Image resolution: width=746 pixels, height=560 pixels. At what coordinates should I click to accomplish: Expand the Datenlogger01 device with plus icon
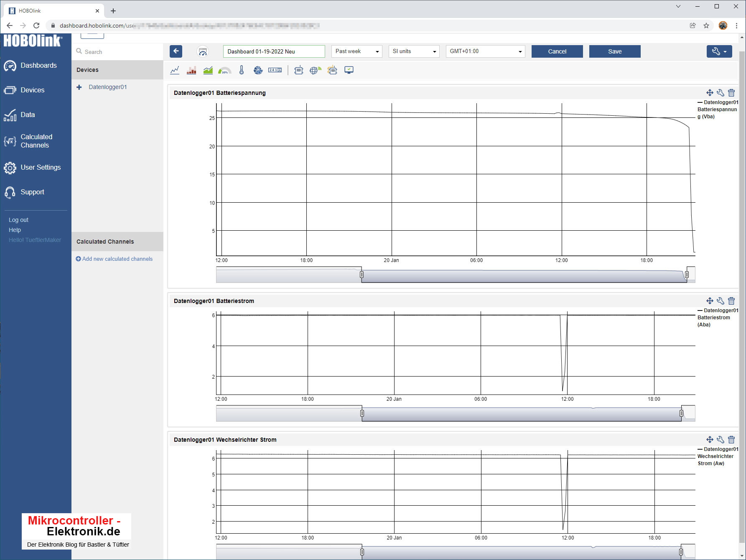click(79, 87)
